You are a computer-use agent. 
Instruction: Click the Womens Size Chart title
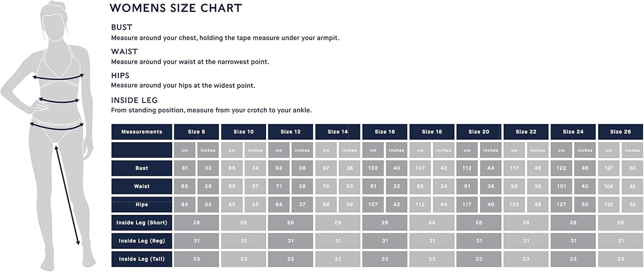176,8
